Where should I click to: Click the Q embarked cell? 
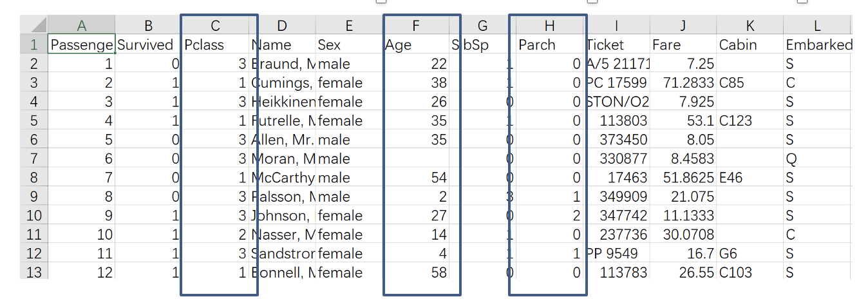pyautogui.click(x=817, y=159)
